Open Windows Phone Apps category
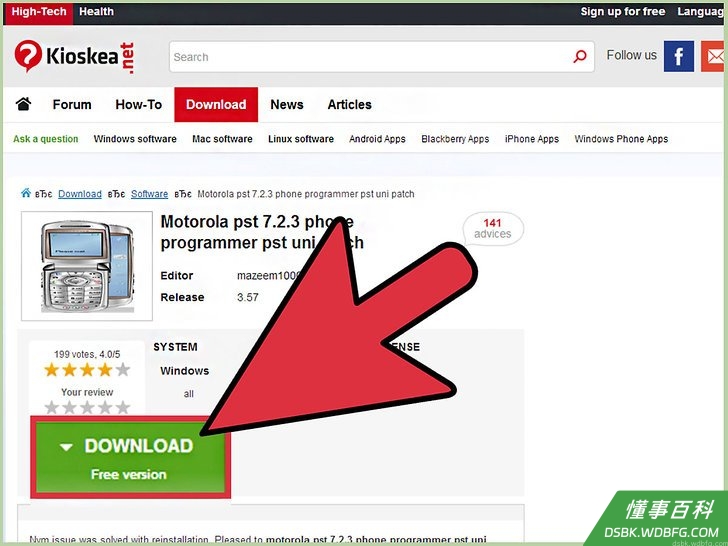The height and width of the screenshot is (546, 728). tap(621, 139)
